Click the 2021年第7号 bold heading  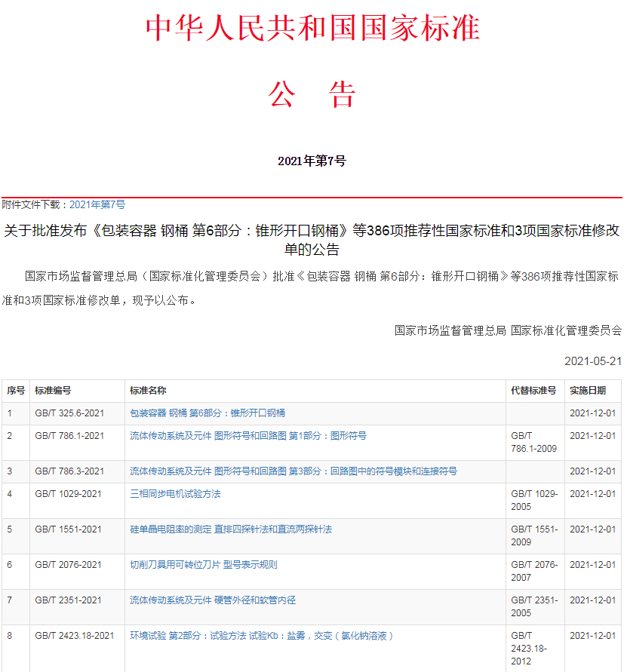pos(312,161)
